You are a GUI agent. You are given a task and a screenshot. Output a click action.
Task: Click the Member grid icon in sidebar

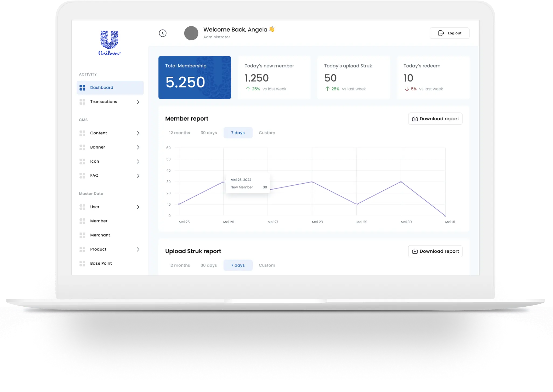point(82,221)
